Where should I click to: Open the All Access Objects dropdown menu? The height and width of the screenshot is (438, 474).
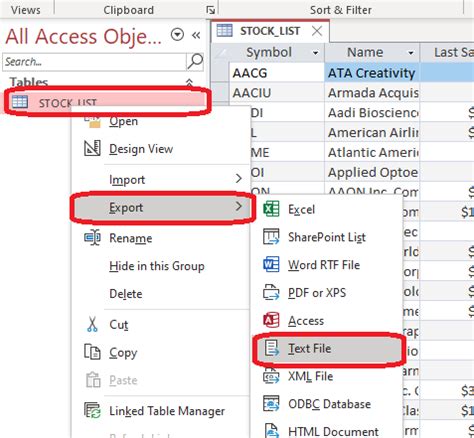177,34
